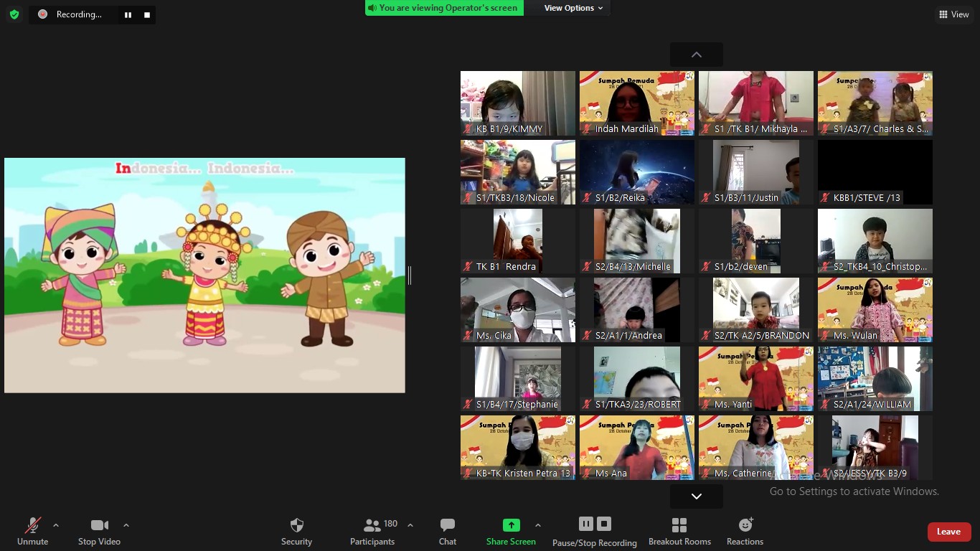Click the green encryption shield icon
Viewport: 980px width, 551px height.
pos(14,14)
